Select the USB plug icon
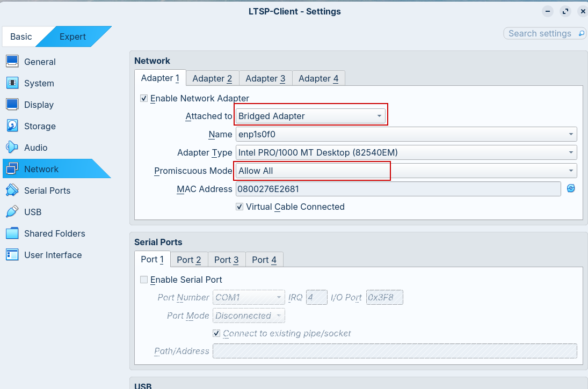 pos(12,212)
